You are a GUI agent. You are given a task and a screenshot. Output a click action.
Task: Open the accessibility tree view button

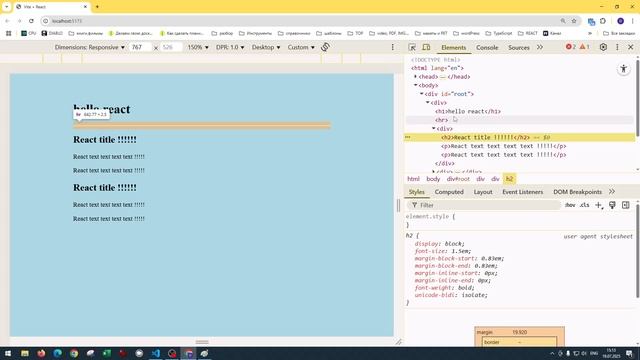624,69
